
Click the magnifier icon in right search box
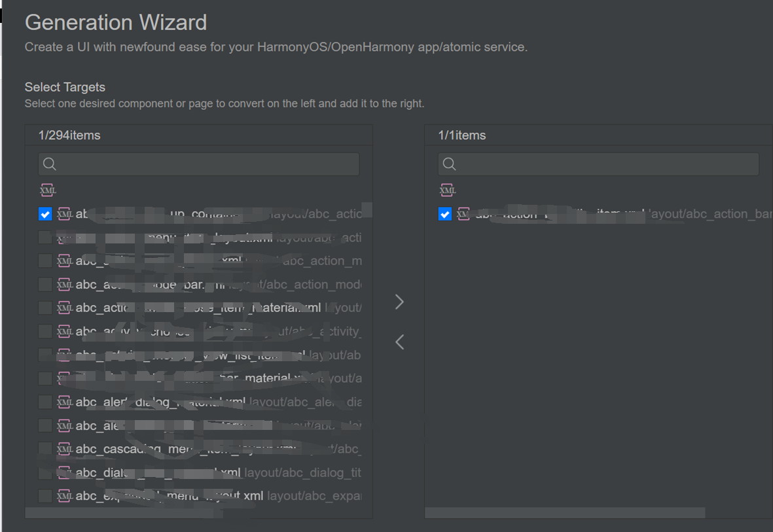(x=449, y=164)
